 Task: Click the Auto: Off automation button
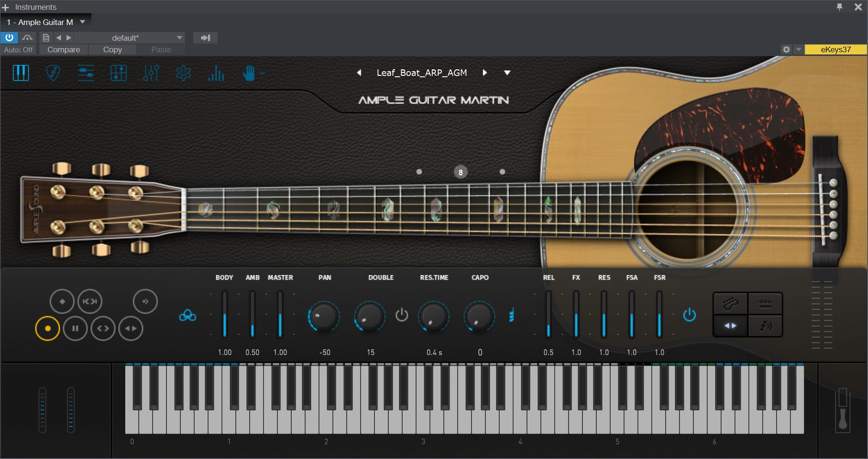[x=18, y=49]
